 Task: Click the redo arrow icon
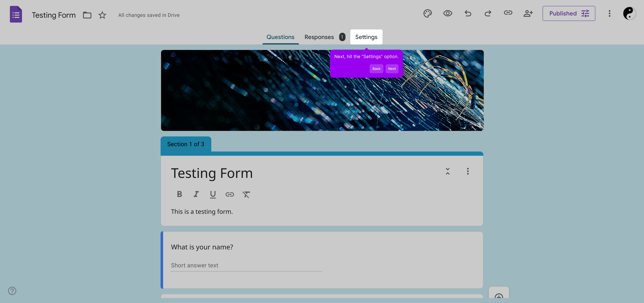(488, 13)
